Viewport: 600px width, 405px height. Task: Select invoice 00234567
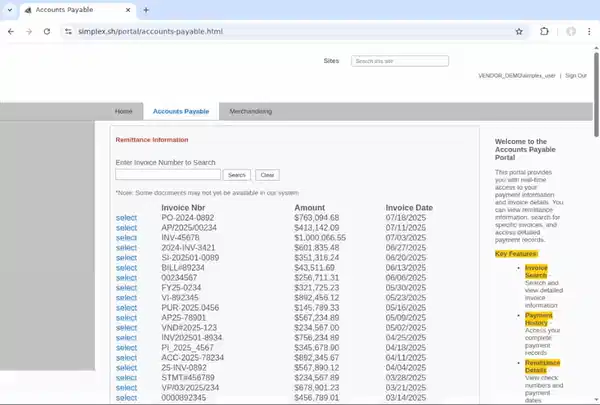[126, 278]
